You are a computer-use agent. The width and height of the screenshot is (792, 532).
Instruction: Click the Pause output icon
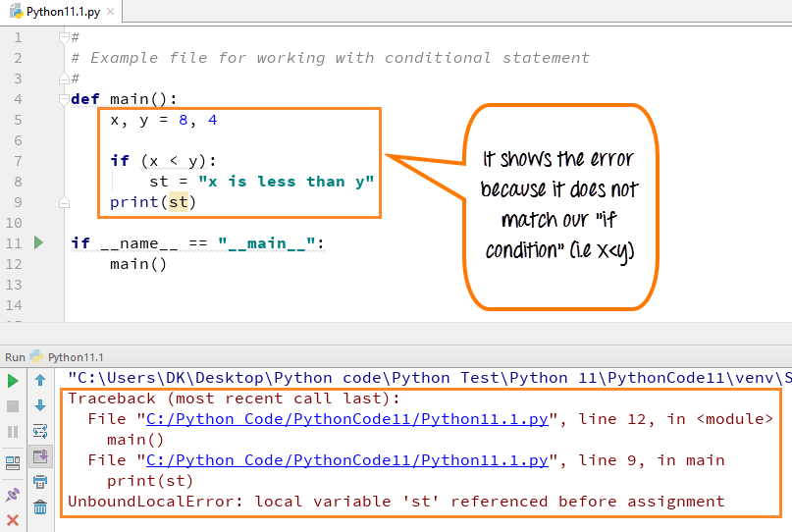[x=13, y=431]
